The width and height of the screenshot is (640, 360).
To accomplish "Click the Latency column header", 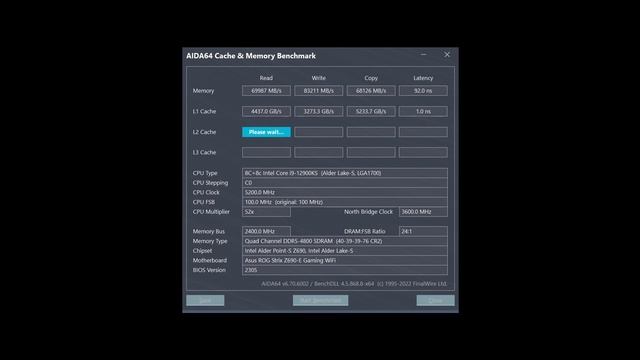I will click(423, 78).
